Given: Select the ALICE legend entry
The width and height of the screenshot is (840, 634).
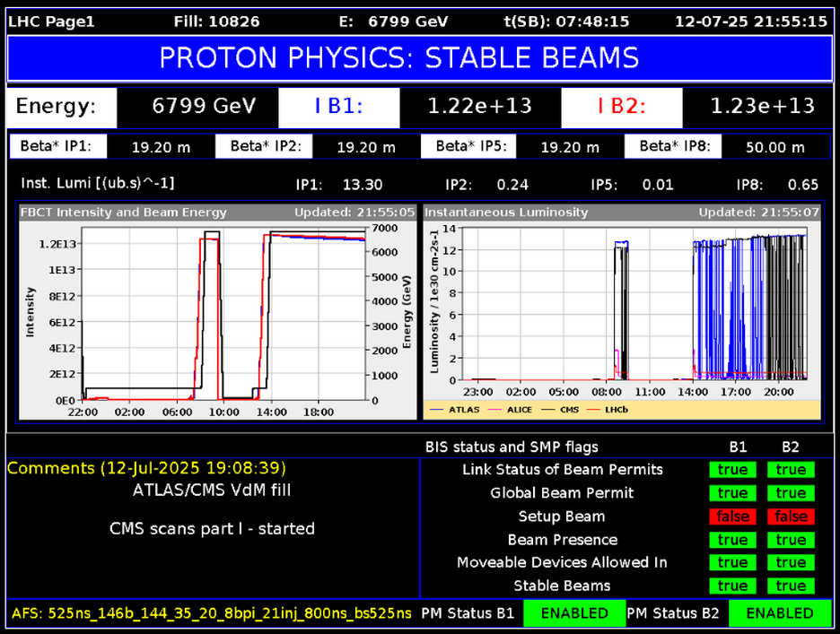Looking at the screenshot, I should (x=515, y=410).
